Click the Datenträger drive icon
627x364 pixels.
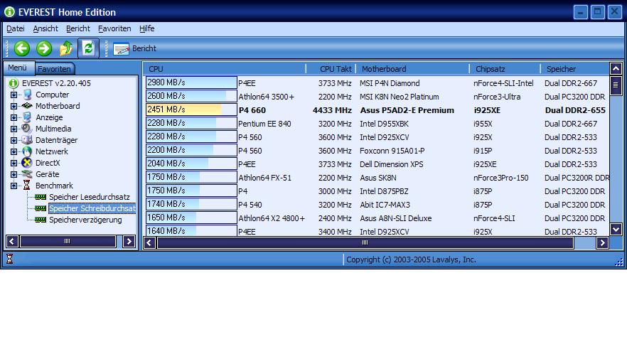tap(27, 140)
